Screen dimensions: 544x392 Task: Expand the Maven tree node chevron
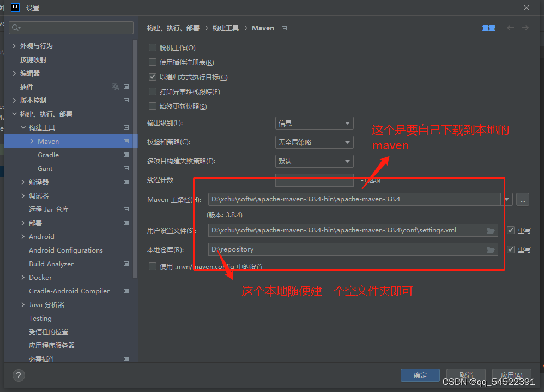coord(32,141)
